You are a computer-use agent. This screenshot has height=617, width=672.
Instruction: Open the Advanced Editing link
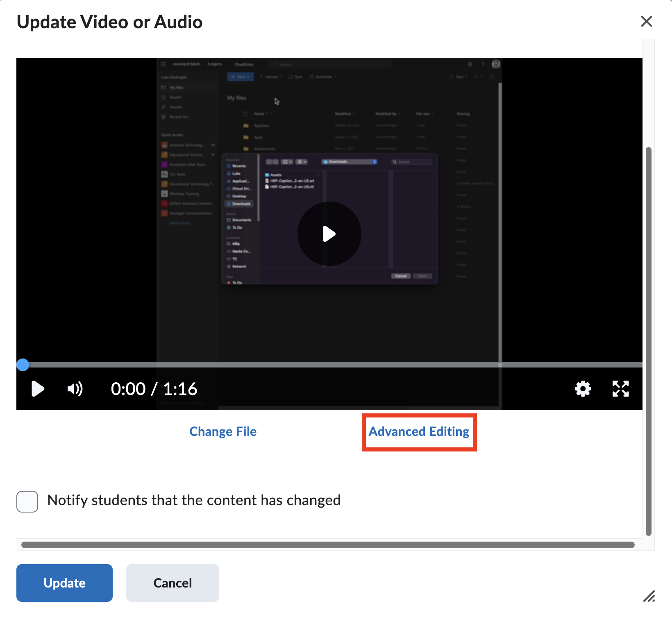(419, 431)
